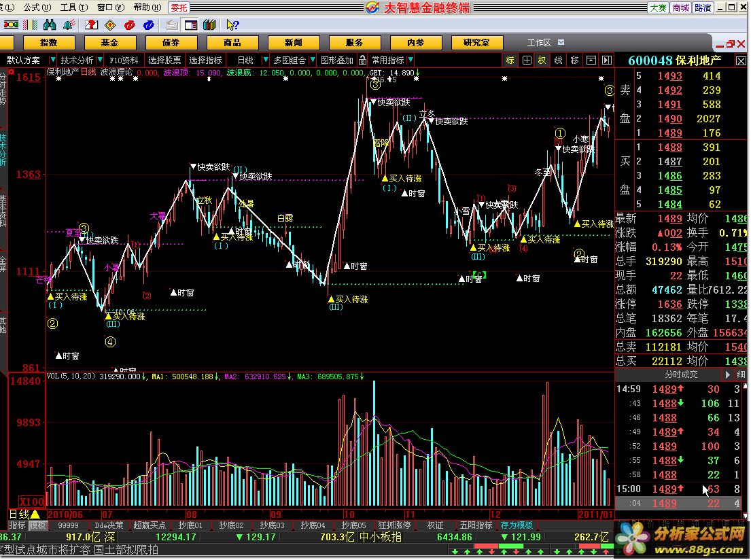
Task: Select the 五阳指标 indicator tab
Action: (476, 525)
